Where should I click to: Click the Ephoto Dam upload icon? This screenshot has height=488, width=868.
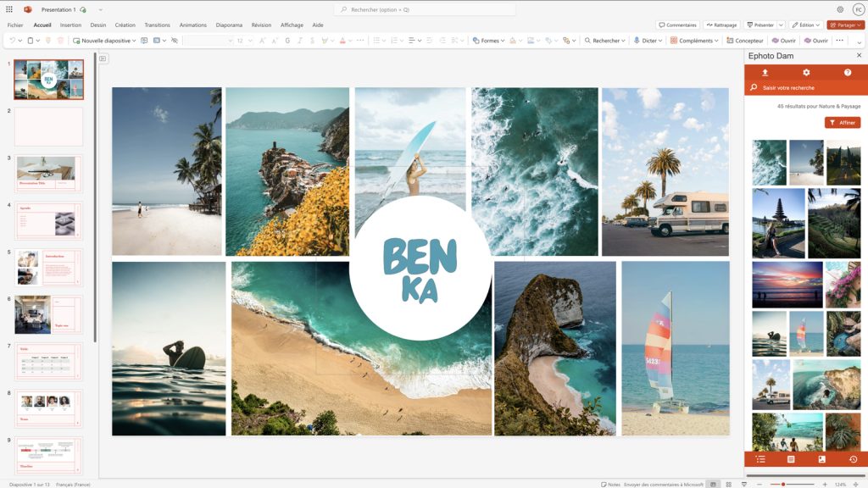click(765, 73)
